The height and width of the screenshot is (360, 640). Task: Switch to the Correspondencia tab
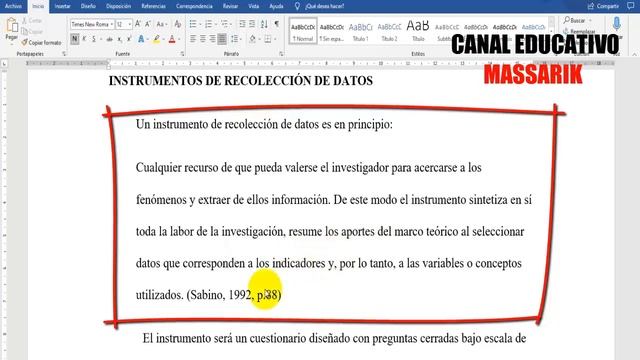[194, 6]
